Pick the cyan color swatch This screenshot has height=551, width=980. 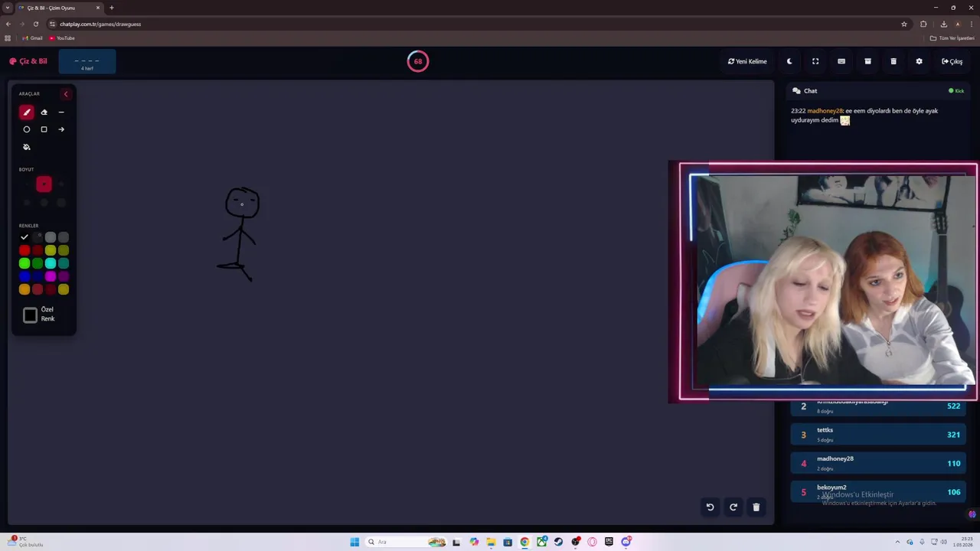coord(51,263)
